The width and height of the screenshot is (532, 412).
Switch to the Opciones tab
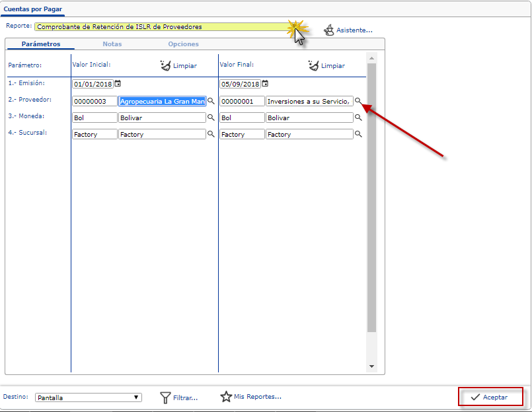(x=184, y=44)
